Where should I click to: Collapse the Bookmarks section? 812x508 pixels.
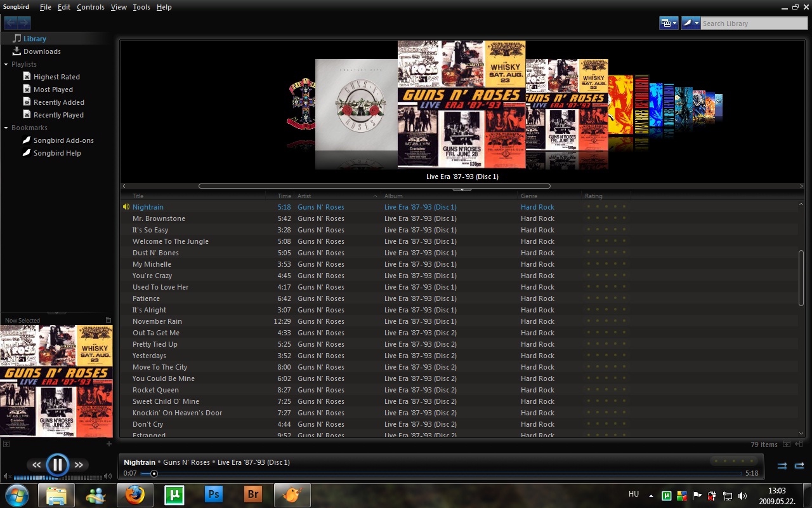tap(6, 128)
